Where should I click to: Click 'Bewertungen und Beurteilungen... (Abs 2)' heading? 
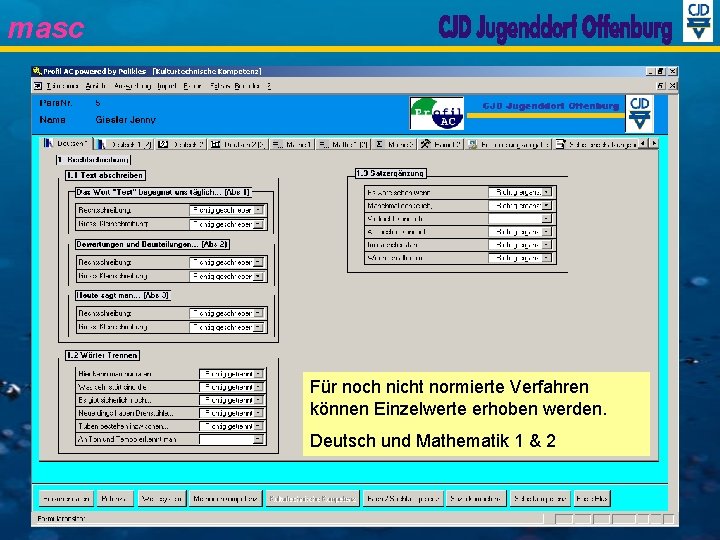click(x=152, y=244)
